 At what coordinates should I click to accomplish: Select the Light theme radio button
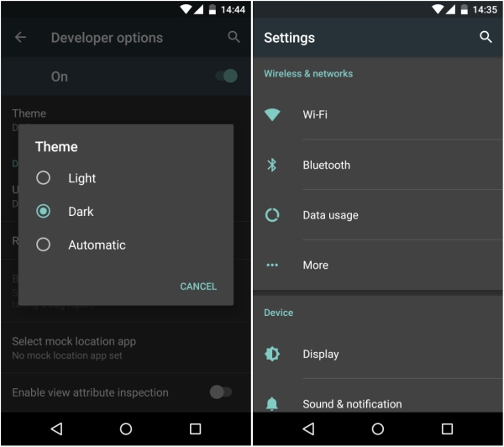tap(43, 178)
